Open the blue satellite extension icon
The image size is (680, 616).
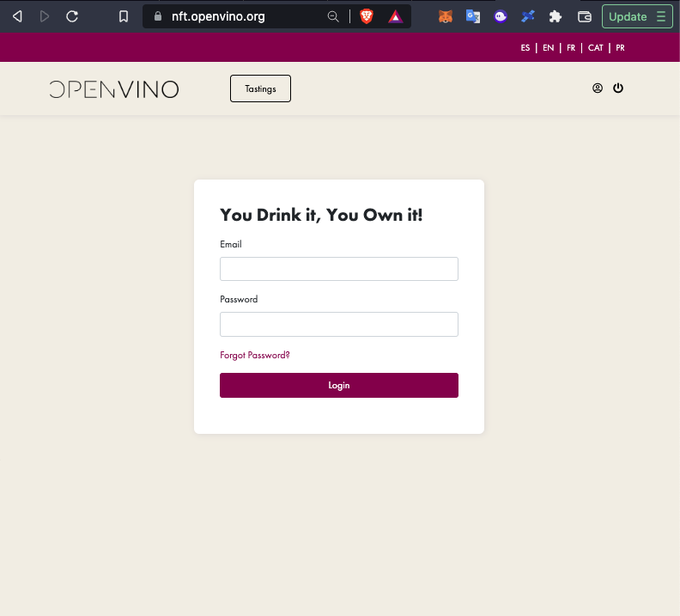click(x=528, y=16)
